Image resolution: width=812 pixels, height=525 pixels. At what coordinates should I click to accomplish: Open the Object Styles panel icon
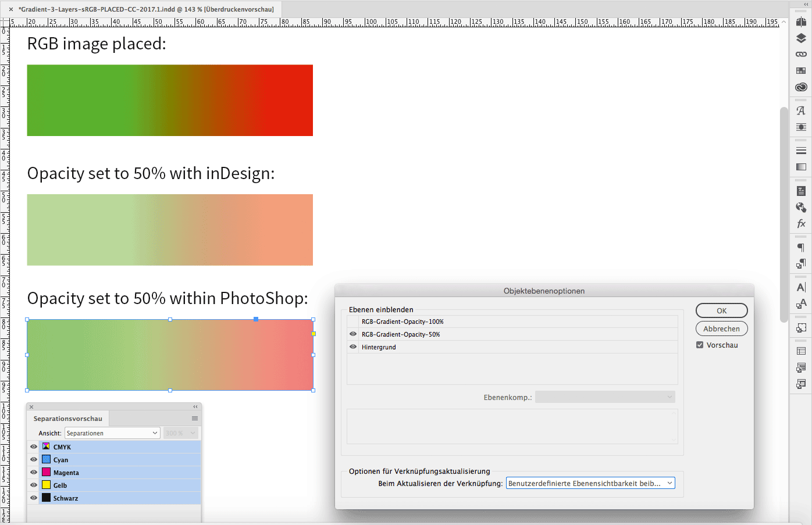pyautogui.click(x=801, y=327)
